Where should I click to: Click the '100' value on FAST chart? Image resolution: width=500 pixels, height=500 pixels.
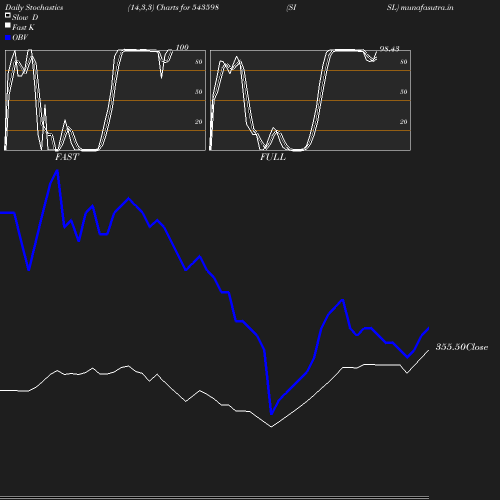click(182, 47)
